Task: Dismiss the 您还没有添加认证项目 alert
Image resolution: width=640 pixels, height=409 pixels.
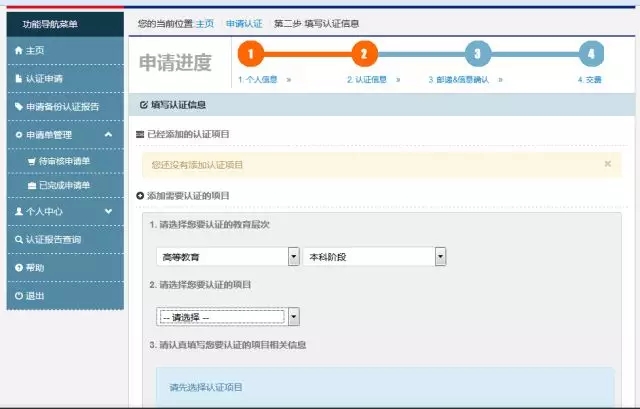Action: click(x=607, y=163)
